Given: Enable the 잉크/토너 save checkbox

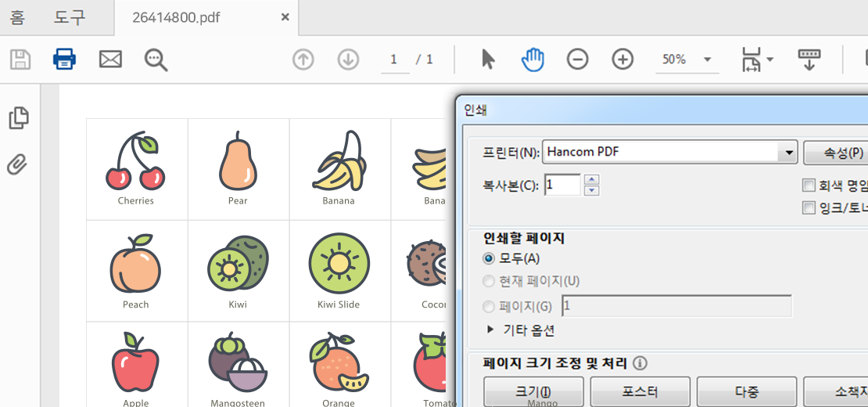Looking at the screenshot, I should pyautogui.click(x=809, y=208).
